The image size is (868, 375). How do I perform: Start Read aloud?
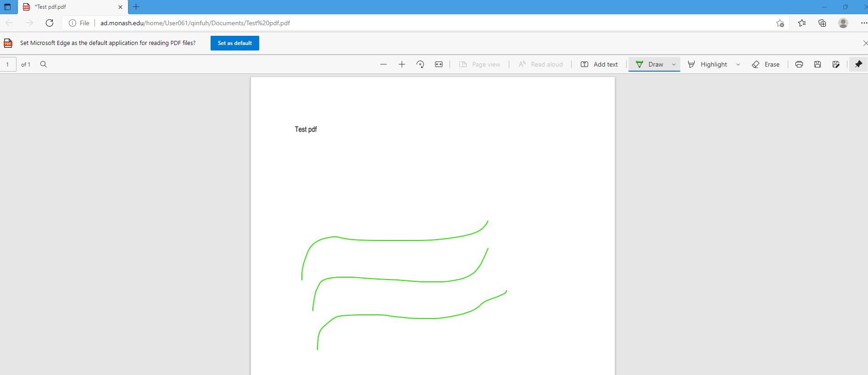541,64
